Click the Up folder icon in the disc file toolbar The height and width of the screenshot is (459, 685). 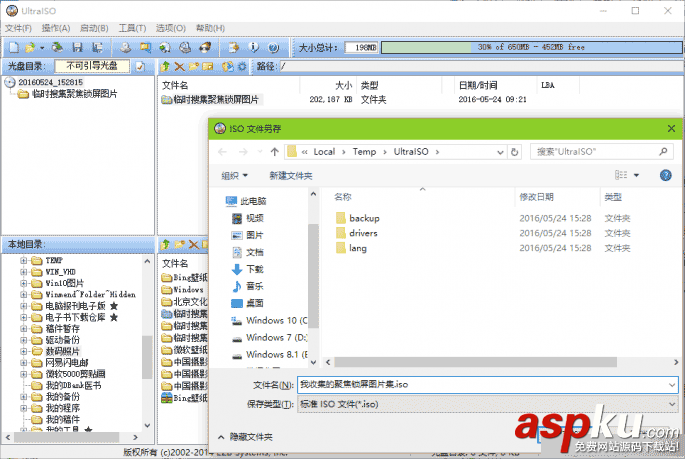(x=165, y=66)
